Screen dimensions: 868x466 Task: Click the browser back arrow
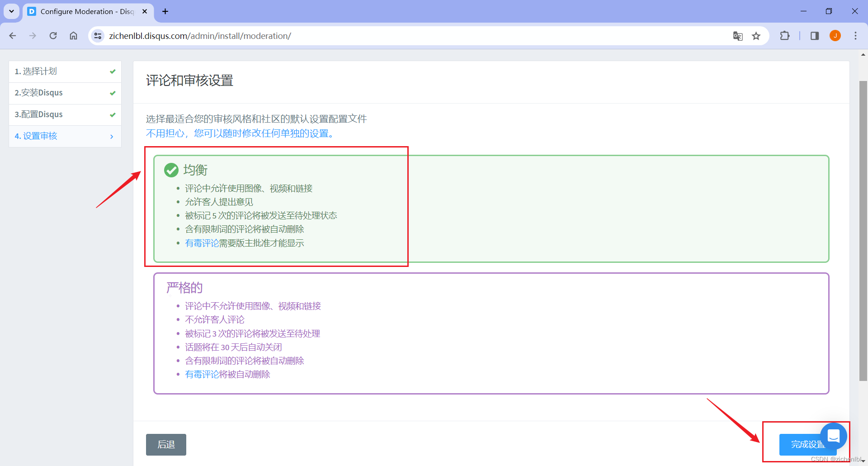coord(13,36)
